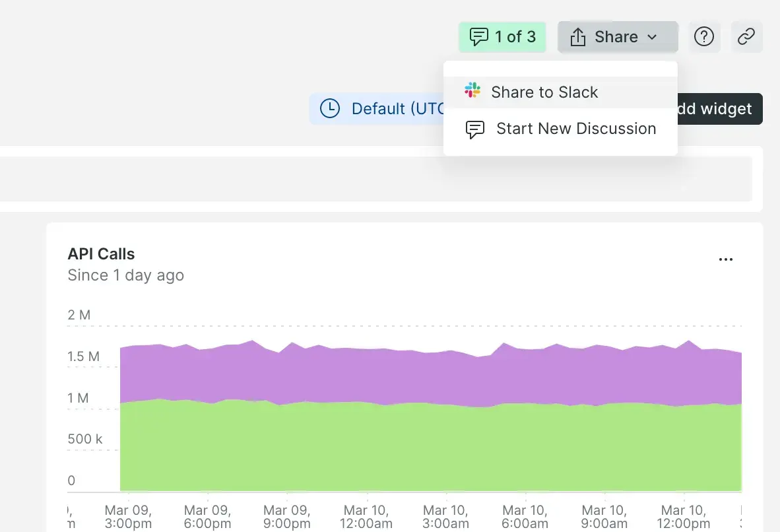The image size is (780, 532).
Task: Click the Since 1 day ago subtitle
Action: click(x=125, y=275)
